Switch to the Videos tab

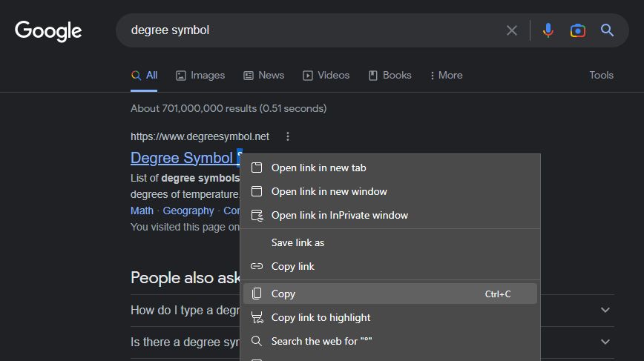(326, 76)
